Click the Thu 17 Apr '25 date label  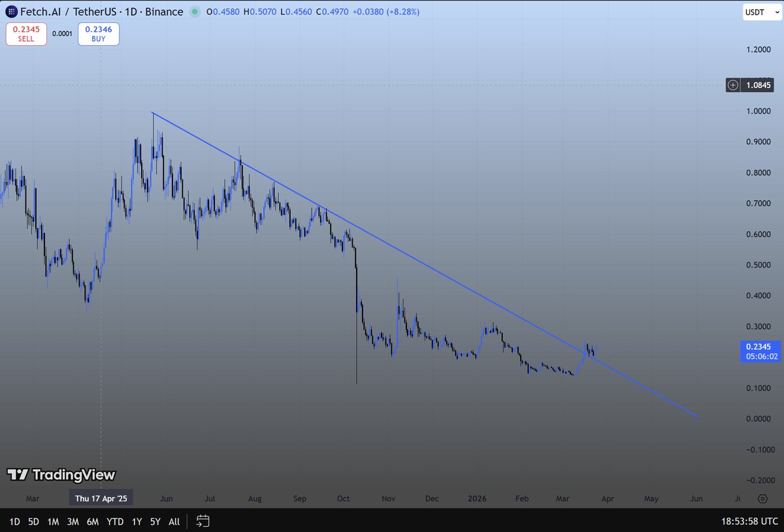pos(101,498)
